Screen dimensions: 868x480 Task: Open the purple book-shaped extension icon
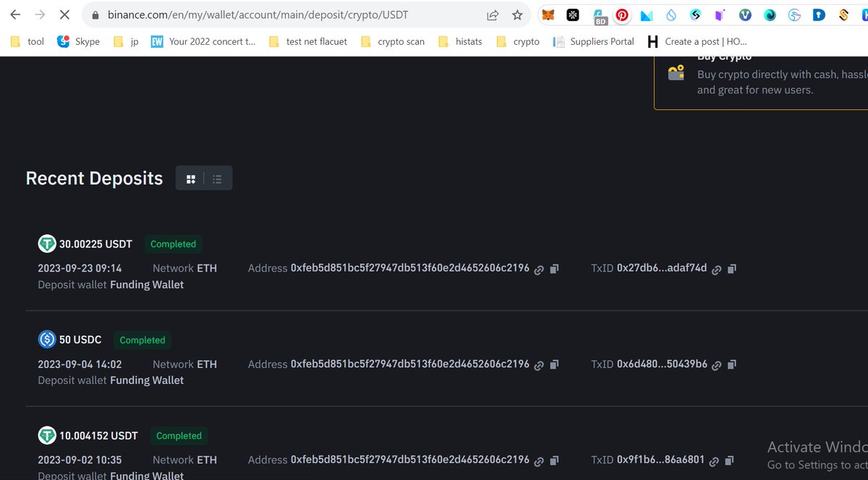click(x=720, y=15)
